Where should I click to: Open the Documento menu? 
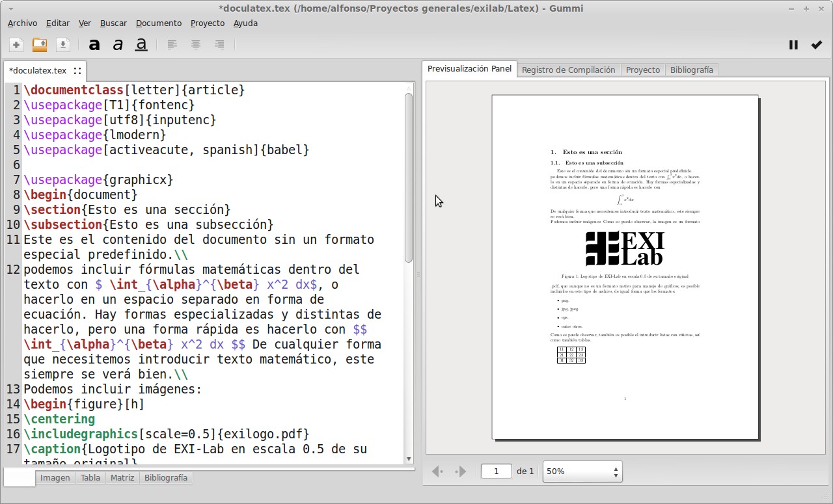[x=159, y=23]
